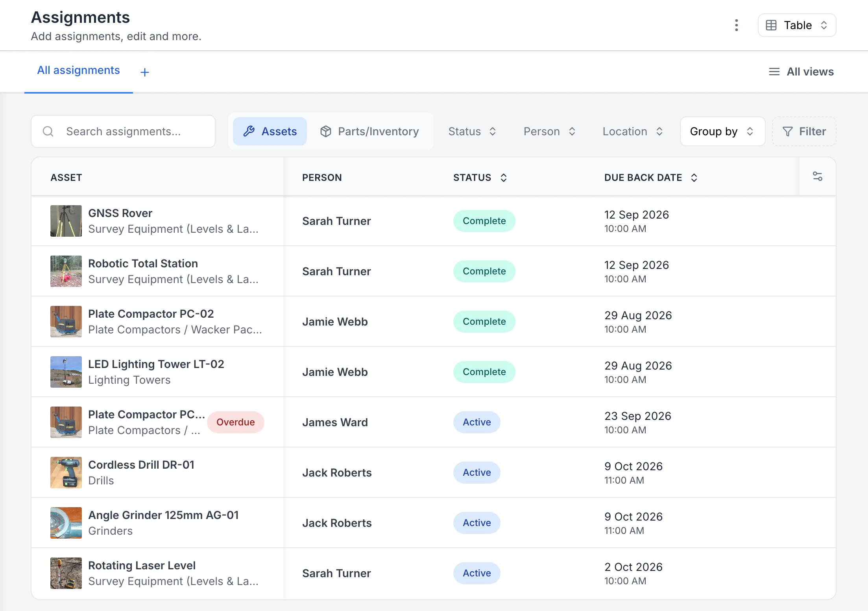Expand the Status filter dropdown
The height and width of the screenshot is (611, 868).
472,131
